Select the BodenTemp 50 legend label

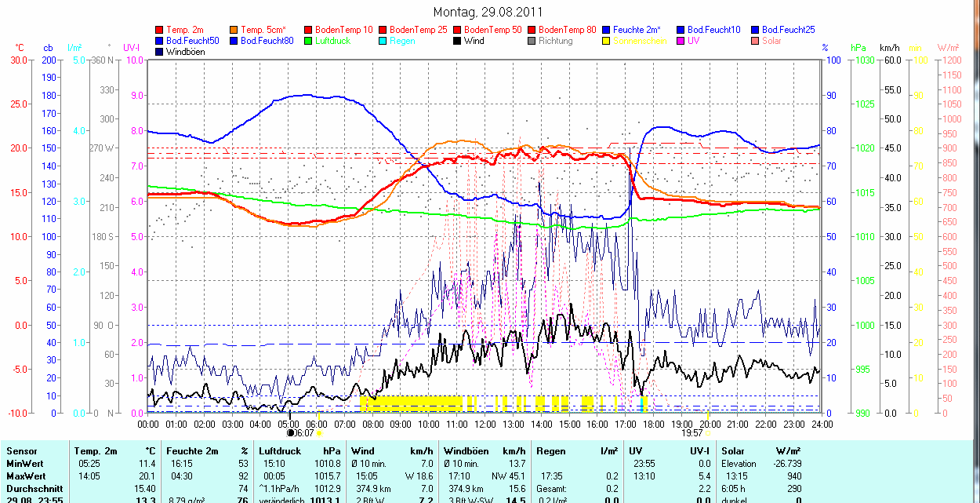click(x=493, y=29)
